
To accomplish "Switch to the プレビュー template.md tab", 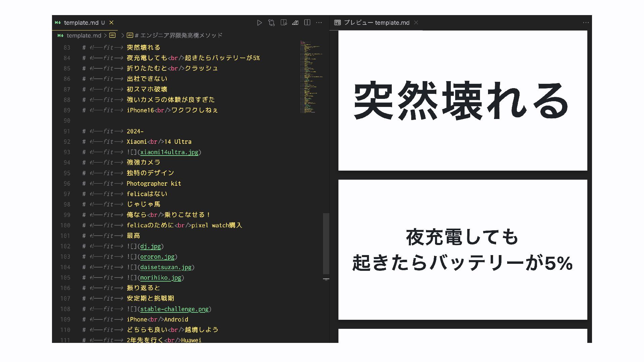I will pos(376,22).
